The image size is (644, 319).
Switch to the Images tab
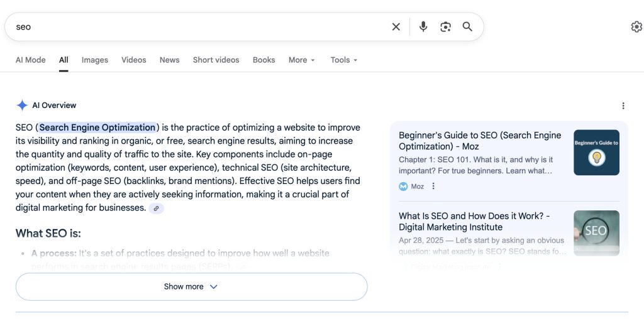[x=94, y=60]
